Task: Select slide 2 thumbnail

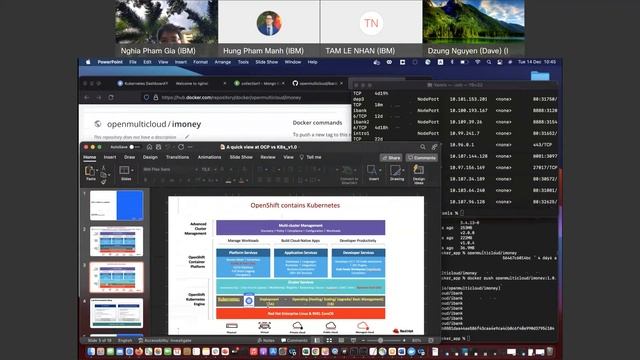Action: coord(116,241)
